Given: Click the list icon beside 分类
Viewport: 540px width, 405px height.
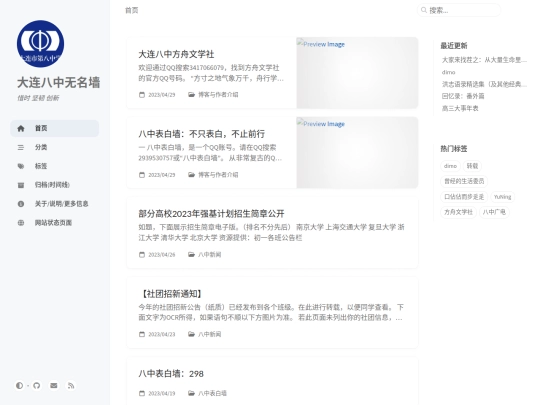Looking at the screenshot, I should tap(21, 147).
